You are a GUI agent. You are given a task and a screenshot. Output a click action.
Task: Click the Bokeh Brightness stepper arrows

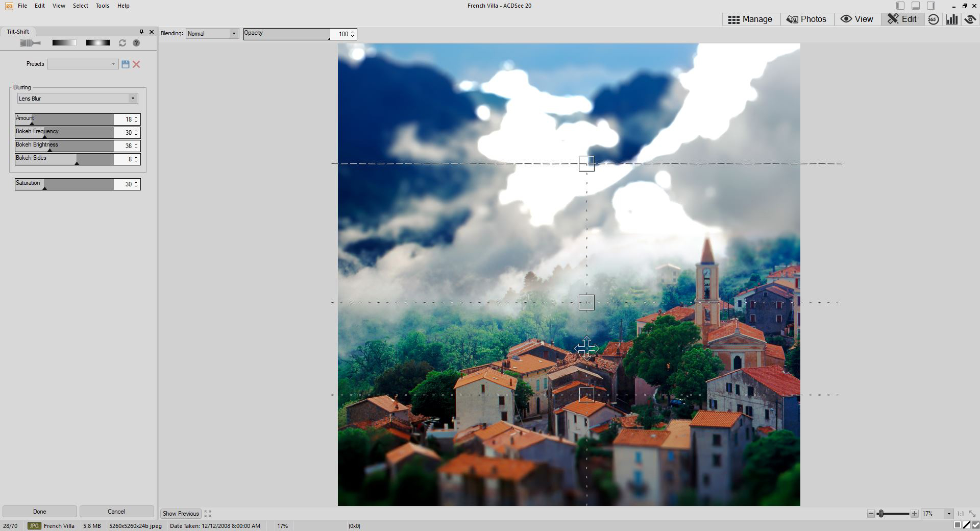[x=136, y=146]
